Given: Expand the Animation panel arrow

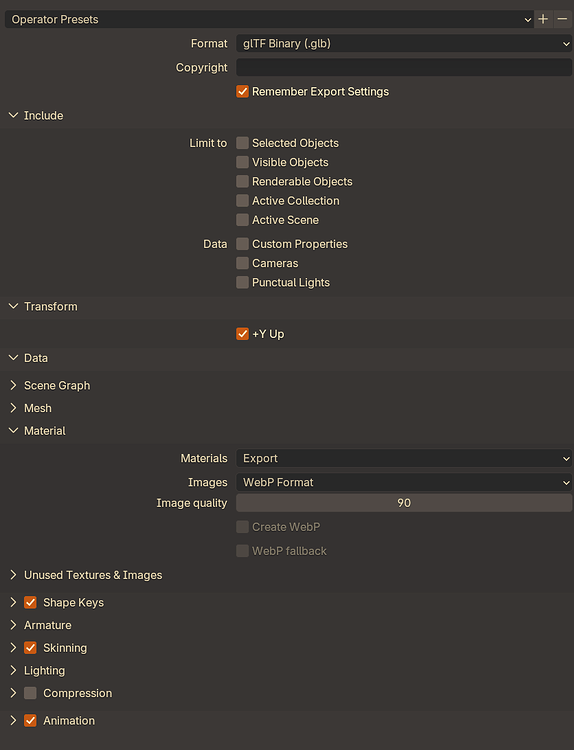Looking at the screenshot, I should (14, 720).
